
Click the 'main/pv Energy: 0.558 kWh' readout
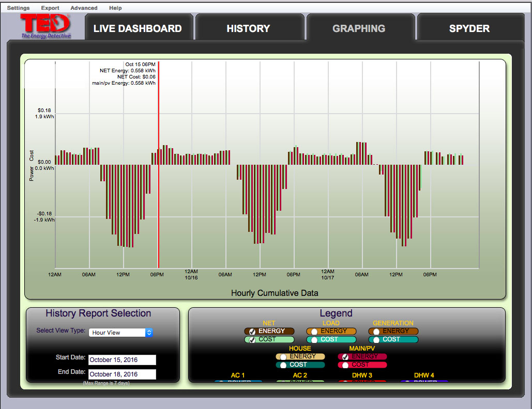pos(124,83)
